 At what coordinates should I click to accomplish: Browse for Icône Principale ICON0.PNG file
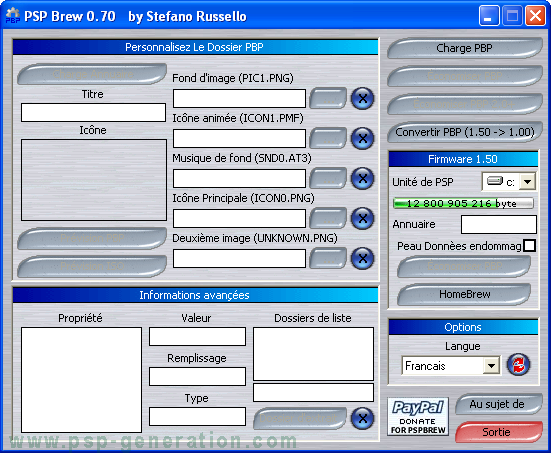coord(328,219)
